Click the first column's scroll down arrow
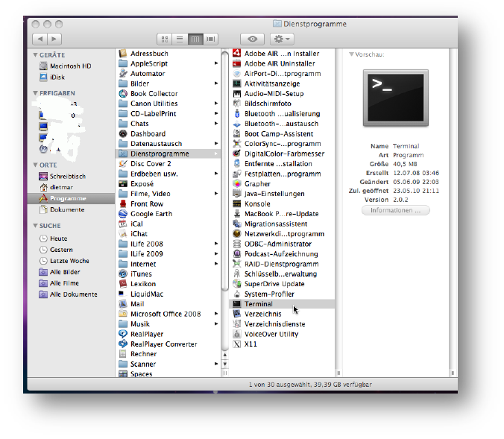 (x=225, y=364)
